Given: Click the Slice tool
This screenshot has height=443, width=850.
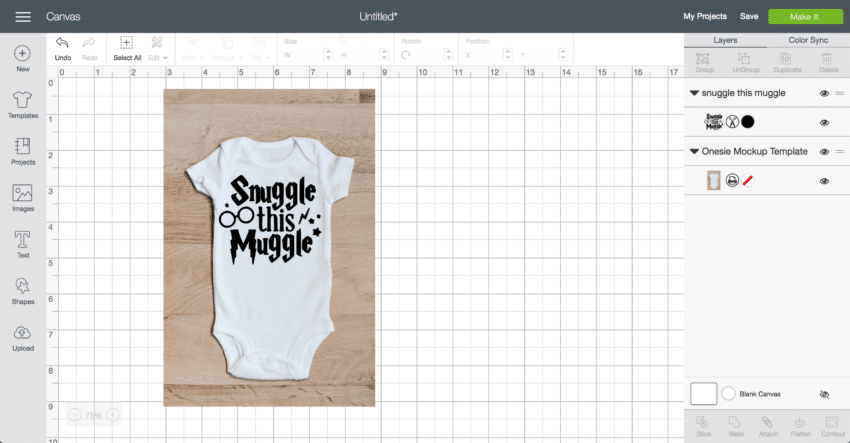Looking at the screenshot, I should (703, 427).
